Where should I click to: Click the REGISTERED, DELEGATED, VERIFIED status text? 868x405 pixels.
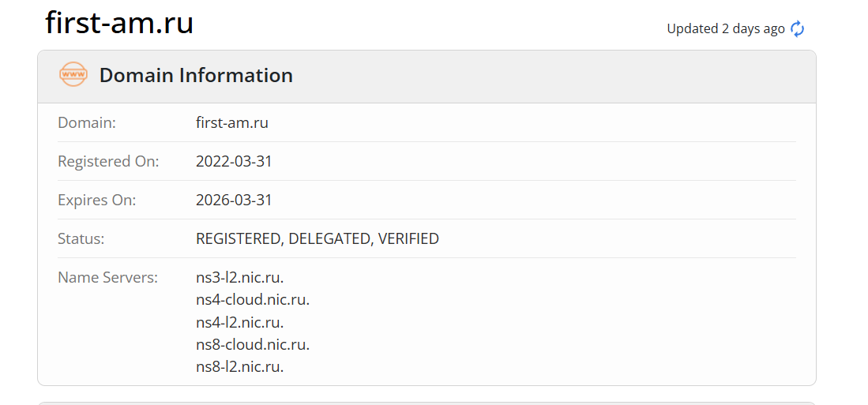pyautogui.click(x=318, y=239)
